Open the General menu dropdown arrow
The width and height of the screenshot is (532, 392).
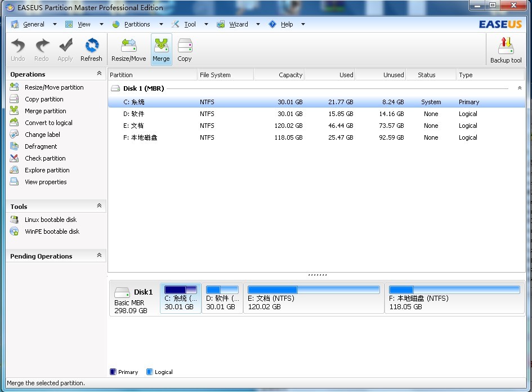55,24
